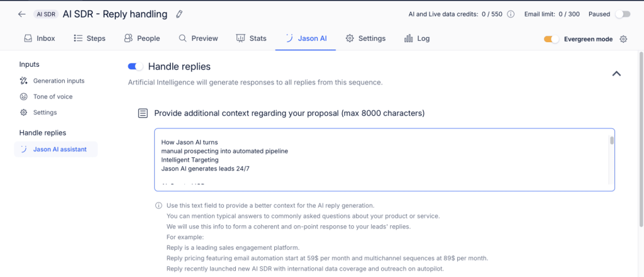Image resolution: width=644 pixels, height=277 pixels.
Task: Open the People tab
Action: click(x=142, y=38)
